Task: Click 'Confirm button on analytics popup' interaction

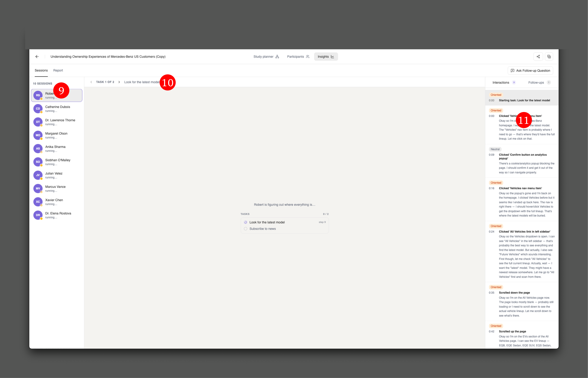Action: [522, 161]
